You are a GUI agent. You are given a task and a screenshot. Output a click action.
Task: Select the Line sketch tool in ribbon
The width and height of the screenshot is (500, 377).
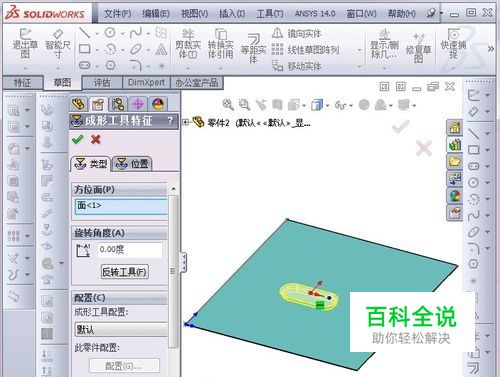[x=85, y=33]
